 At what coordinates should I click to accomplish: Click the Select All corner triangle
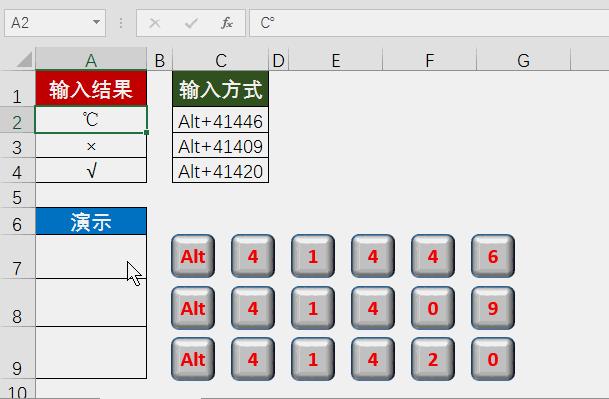[x=24, y=59]
